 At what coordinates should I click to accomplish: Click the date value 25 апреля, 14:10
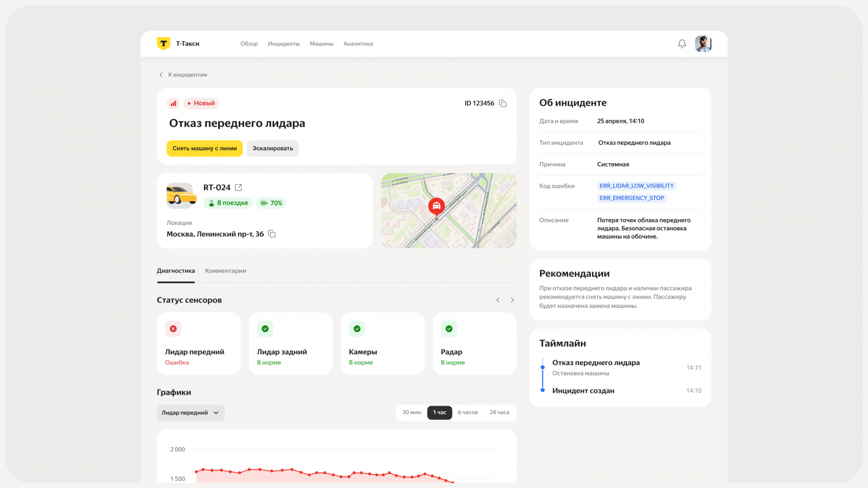click(x=620, y=121)
